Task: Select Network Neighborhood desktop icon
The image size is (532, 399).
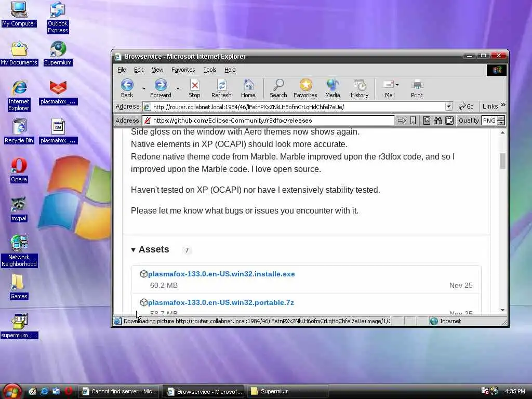Action: click(x=19, y=251)
